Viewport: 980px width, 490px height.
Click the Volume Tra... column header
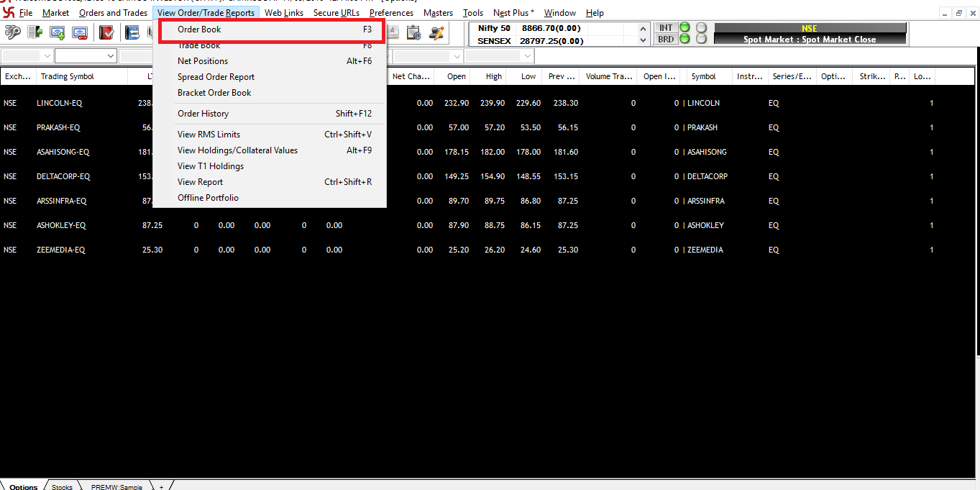click(x=609, y=76)
